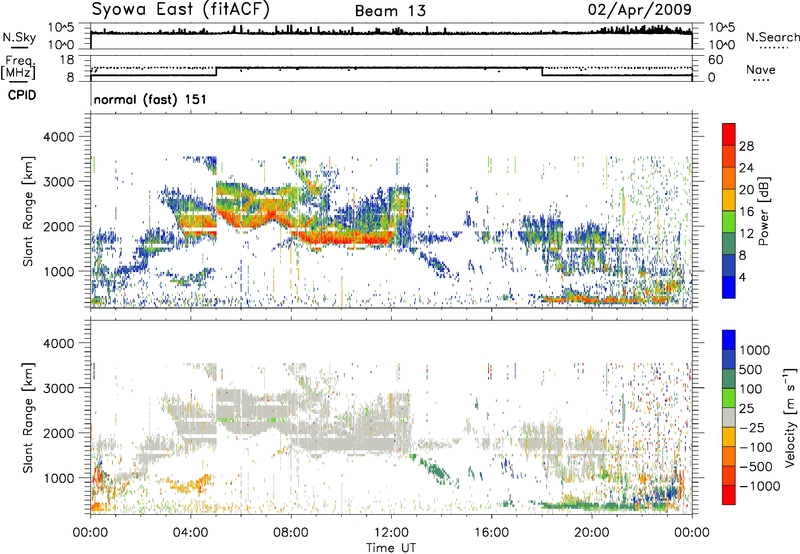Click the 'Nave' legend label
Viewport: 800px width, 554px height.
[x=761, y=69]
